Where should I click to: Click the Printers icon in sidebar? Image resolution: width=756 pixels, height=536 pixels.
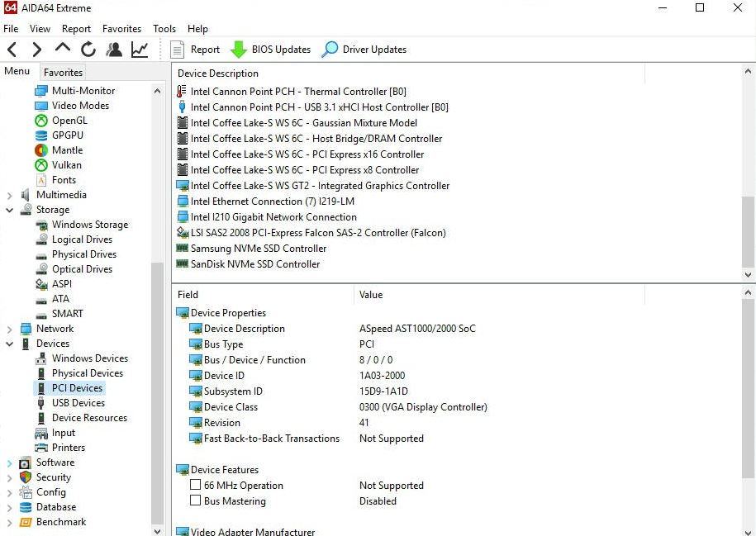coord(41,448)
